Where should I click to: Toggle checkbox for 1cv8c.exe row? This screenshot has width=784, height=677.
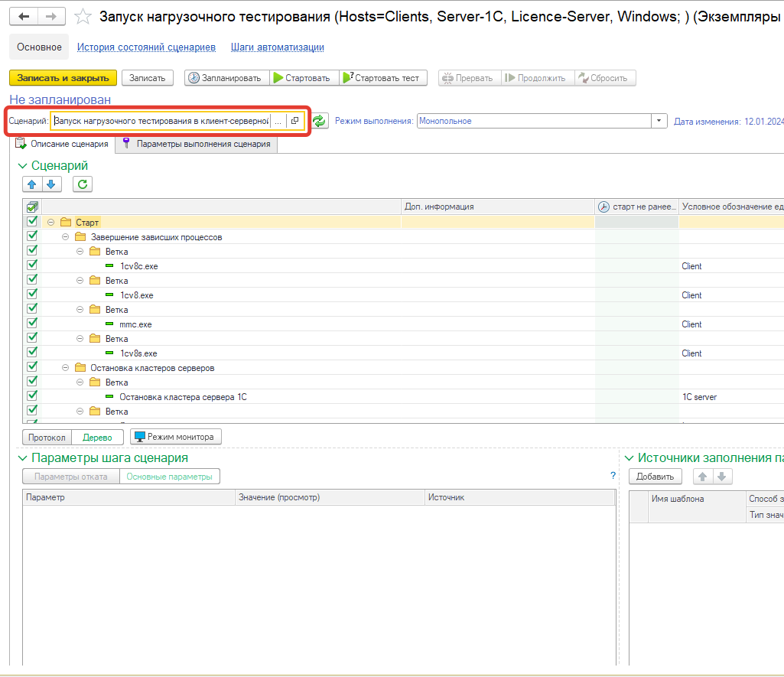(x=32, y=265)
